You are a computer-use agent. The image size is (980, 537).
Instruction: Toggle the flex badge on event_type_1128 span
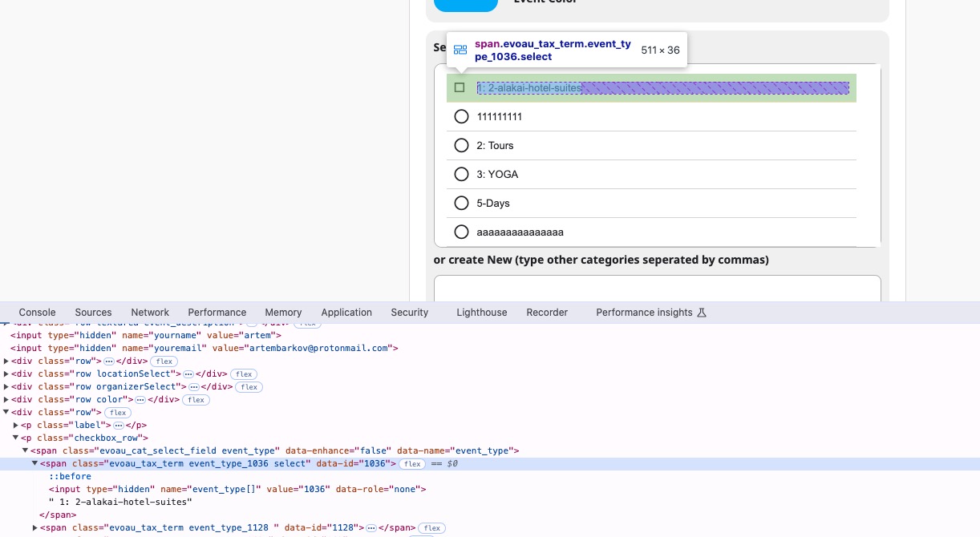tap(432, 528)
